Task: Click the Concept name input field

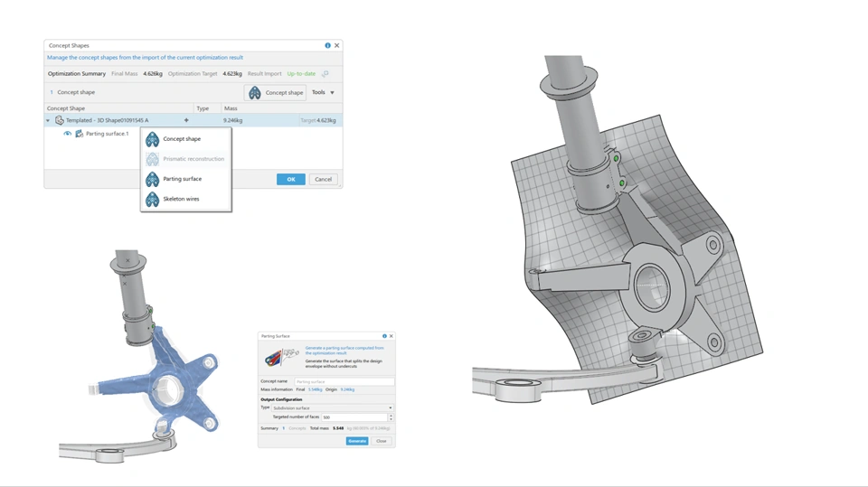Action: click(344, 381)
